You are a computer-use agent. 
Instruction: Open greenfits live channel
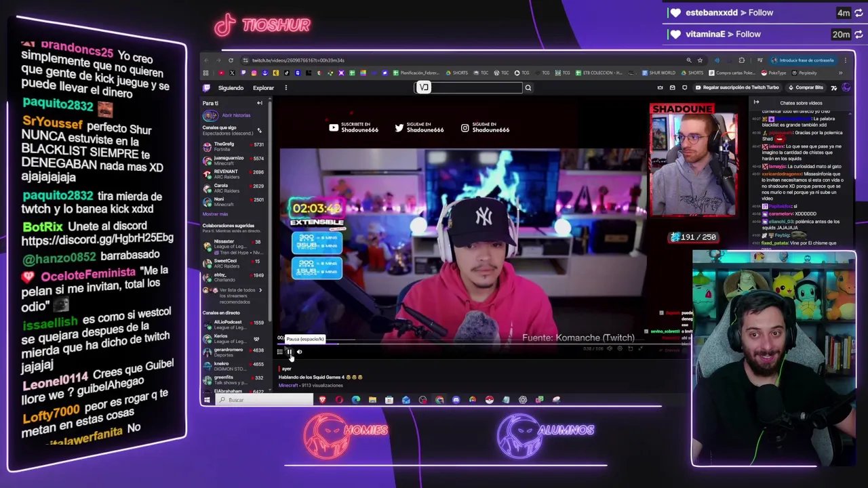tap(234, 380)
